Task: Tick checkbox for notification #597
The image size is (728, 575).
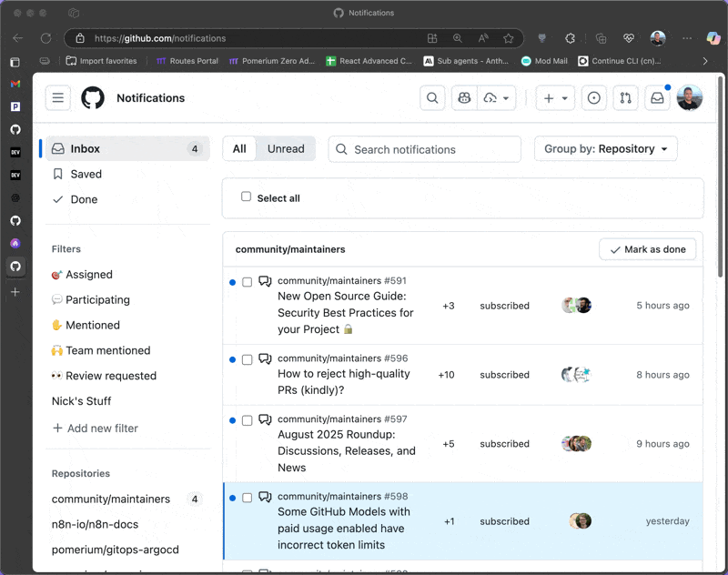Action: pos(247,420)
